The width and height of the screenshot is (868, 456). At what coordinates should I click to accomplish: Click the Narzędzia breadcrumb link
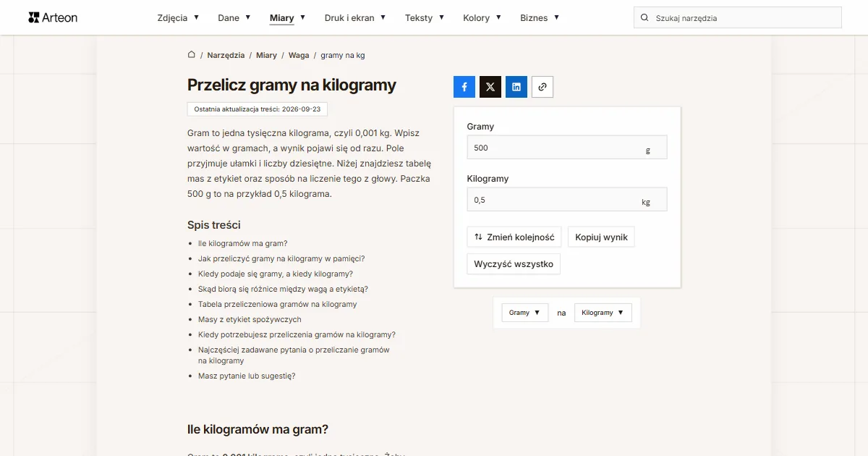pyautogui.click(x=226, y=55)
